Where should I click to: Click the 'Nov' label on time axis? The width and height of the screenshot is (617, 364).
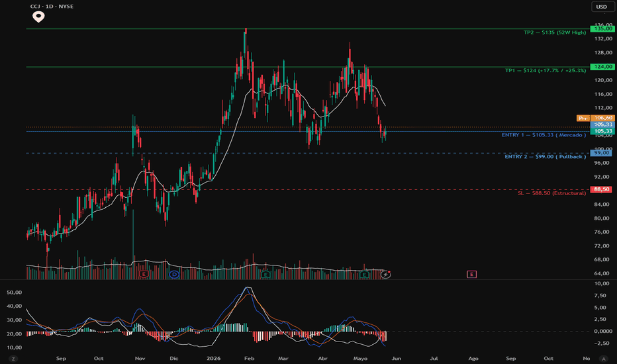(140, 359)
